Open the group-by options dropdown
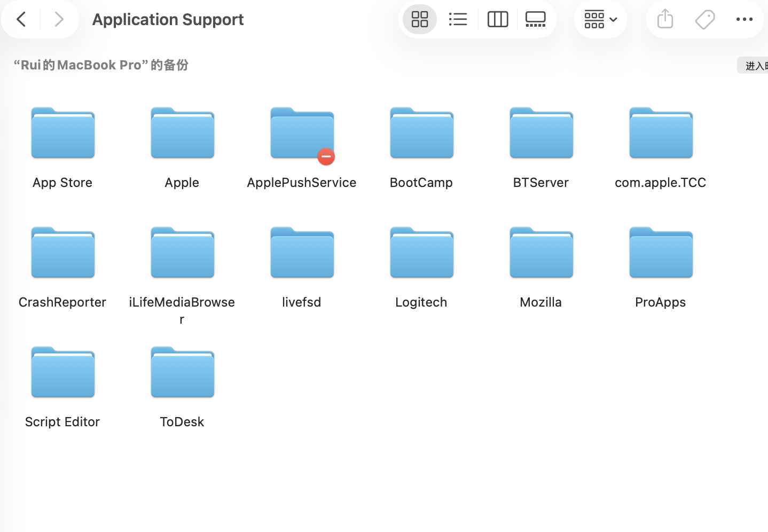The image size is (768, 532). click(x=600, y=20)
